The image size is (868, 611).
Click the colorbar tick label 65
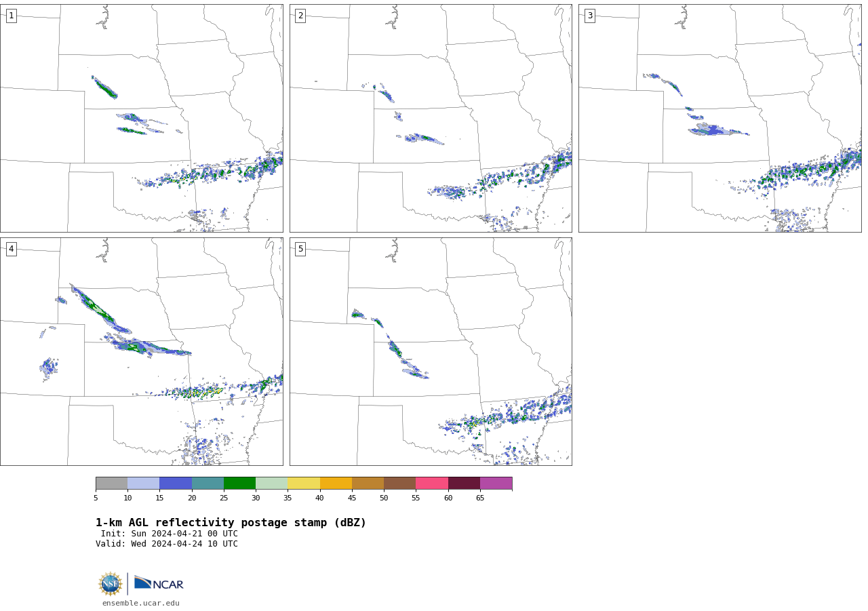point(480,498)
